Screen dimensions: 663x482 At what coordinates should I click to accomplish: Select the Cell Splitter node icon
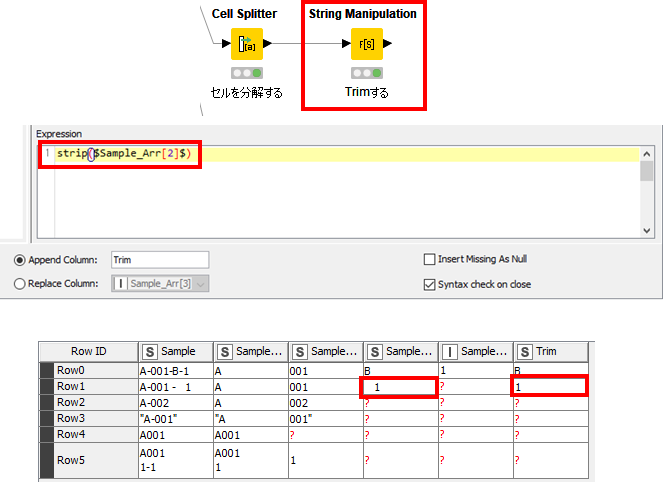point(247,44)
